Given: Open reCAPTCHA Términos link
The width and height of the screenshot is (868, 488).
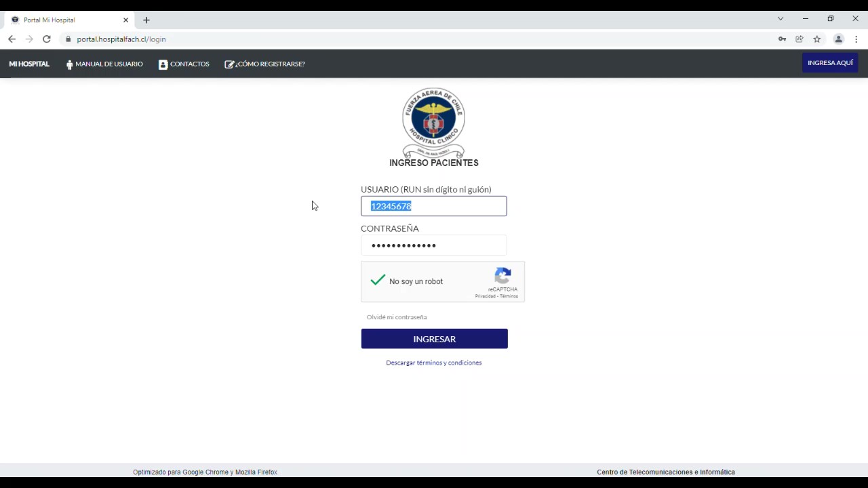Looking at the screenshot, I should (x=509, y=296).
